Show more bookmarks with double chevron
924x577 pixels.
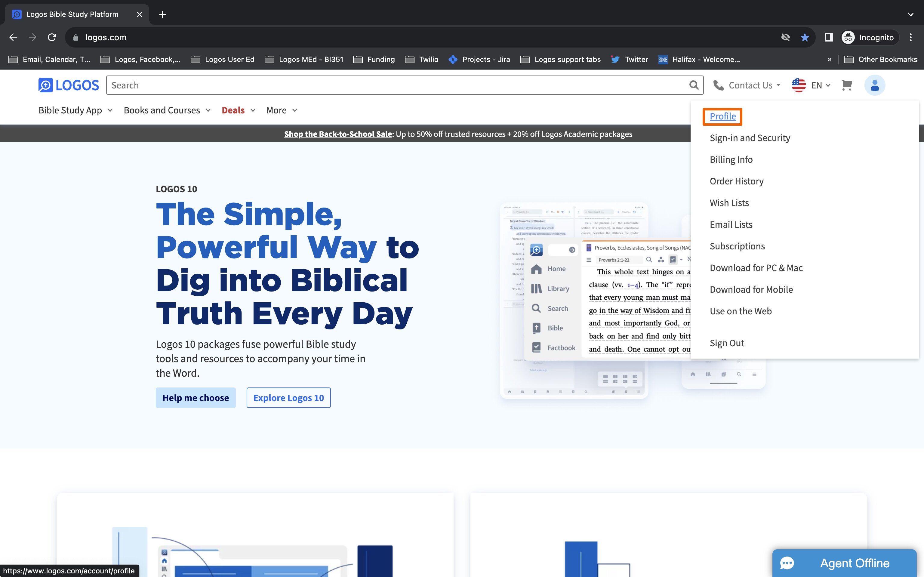tap(829, 59)
